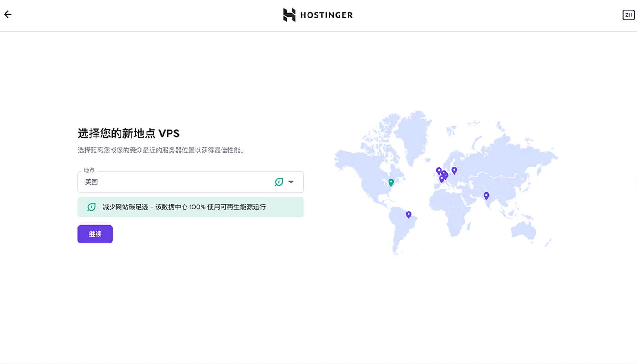
Task: Select the green United States pin on the map
Action: (x=390, y=182)
